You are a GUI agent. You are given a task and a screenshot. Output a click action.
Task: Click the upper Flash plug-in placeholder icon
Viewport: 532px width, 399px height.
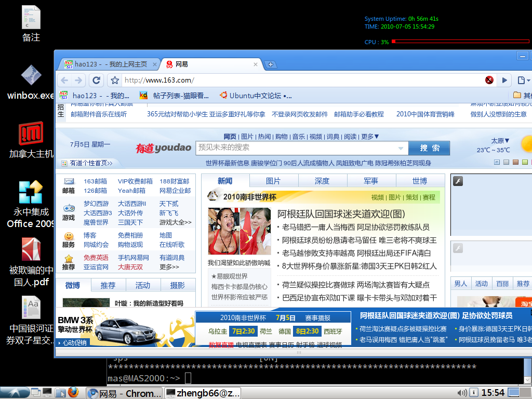[x=458, y=181]
